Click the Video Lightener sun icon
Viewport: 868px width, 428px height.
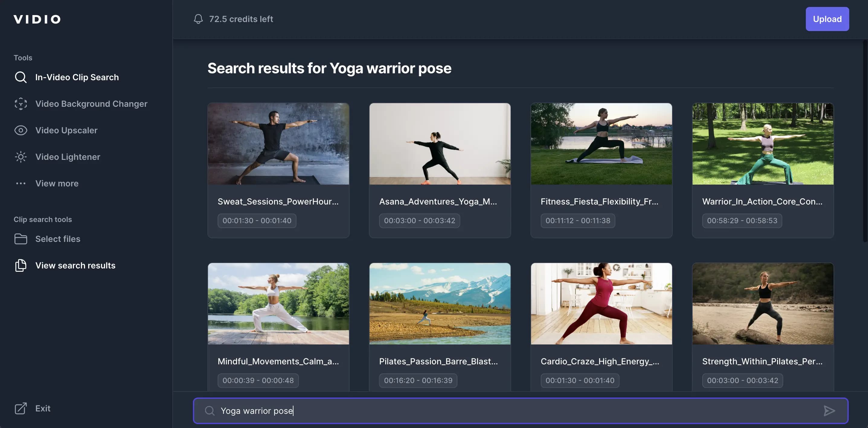[x=21, y=157]
